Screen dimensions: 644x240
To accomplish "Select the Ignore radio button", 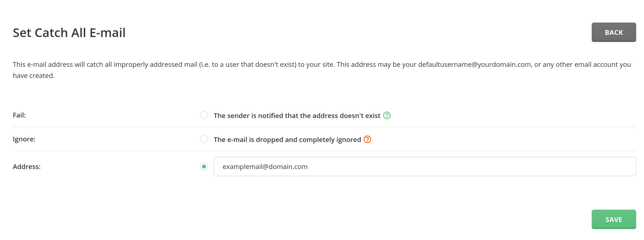I will coord(204,139).
